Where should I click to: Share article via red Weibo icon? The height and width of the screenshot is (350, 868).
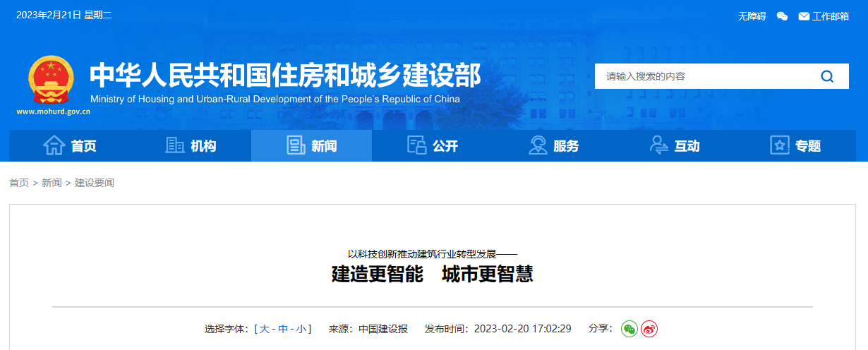(649, 329)
